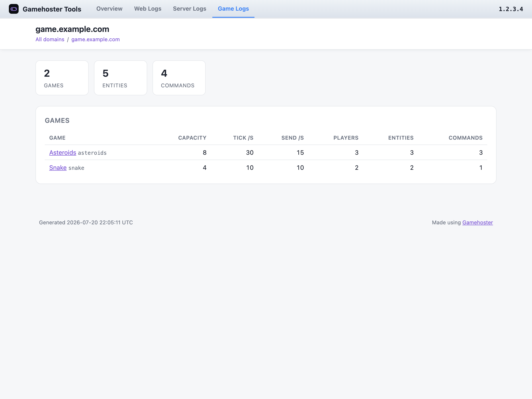Screen dimensions: 532x399
Task: Click the 5 Entities summary card
Action: [121, 78]
